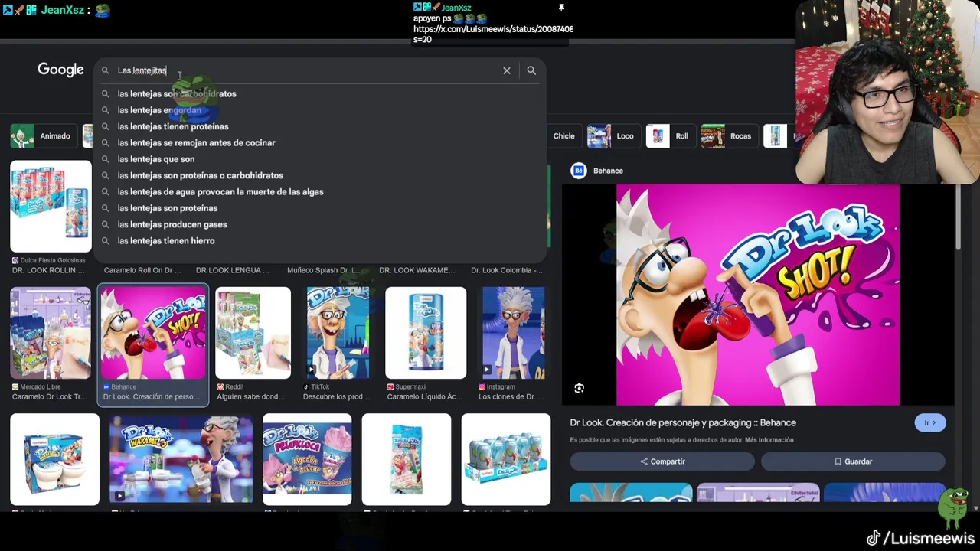Open the Dr Look Wakame video thumbnail
The height and width of the screenshot is (551, 980).
click(181, 459)
